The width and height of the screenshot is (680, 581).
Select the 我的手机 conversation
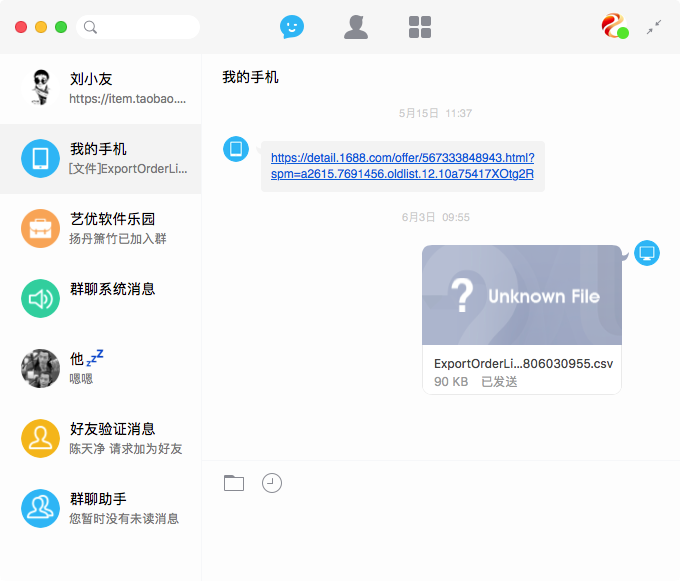point(101,159)
